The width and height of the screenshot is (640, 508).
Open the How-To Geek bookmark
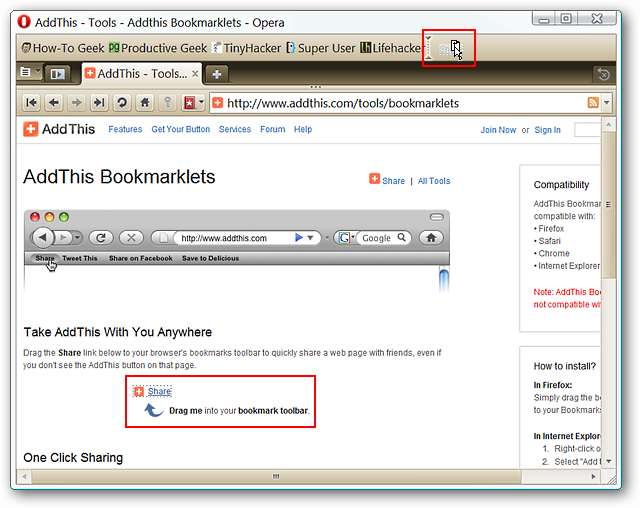63,48
